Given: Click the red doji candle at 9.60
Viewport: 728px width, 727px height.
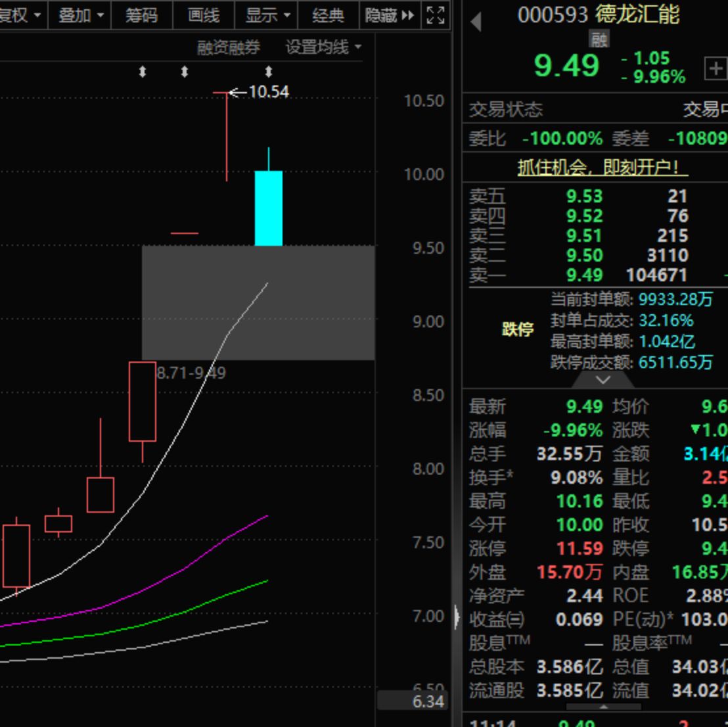Looking at the screenshot, I should [185, 233].
